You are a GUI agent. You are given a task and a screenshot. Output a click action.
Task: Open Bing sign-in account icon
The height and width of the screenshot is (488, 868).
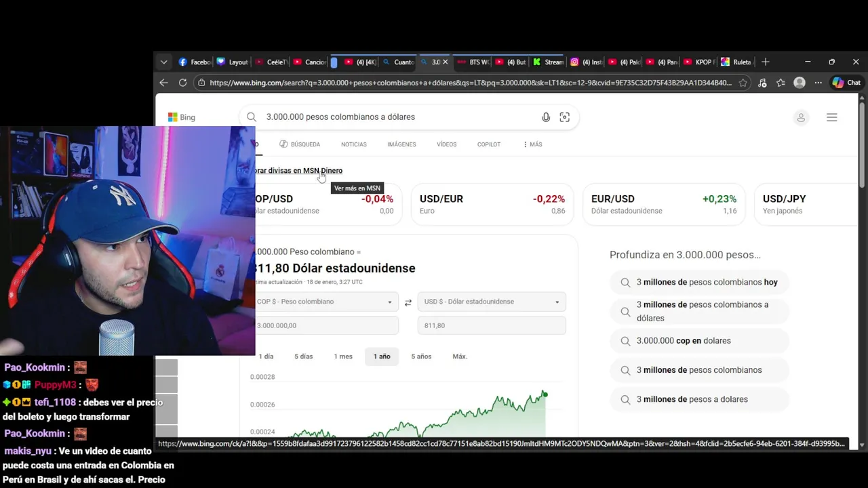801,117
